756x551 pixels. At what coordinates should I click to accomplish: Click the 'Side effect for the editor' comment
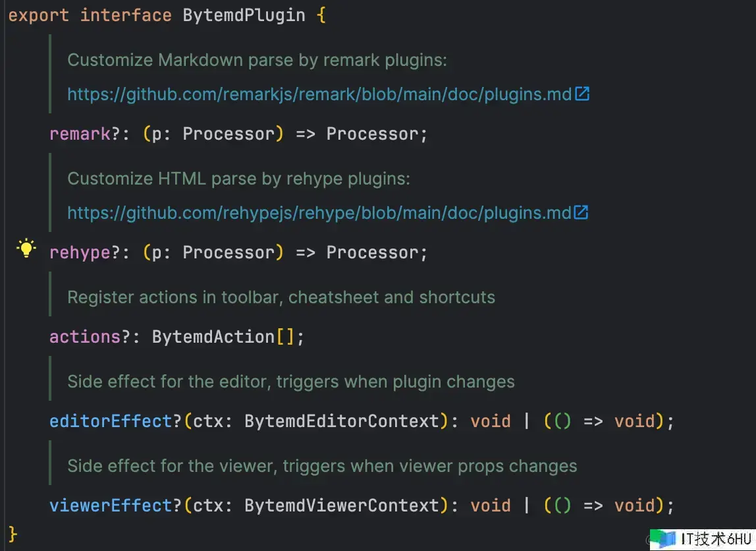(290, 382)
